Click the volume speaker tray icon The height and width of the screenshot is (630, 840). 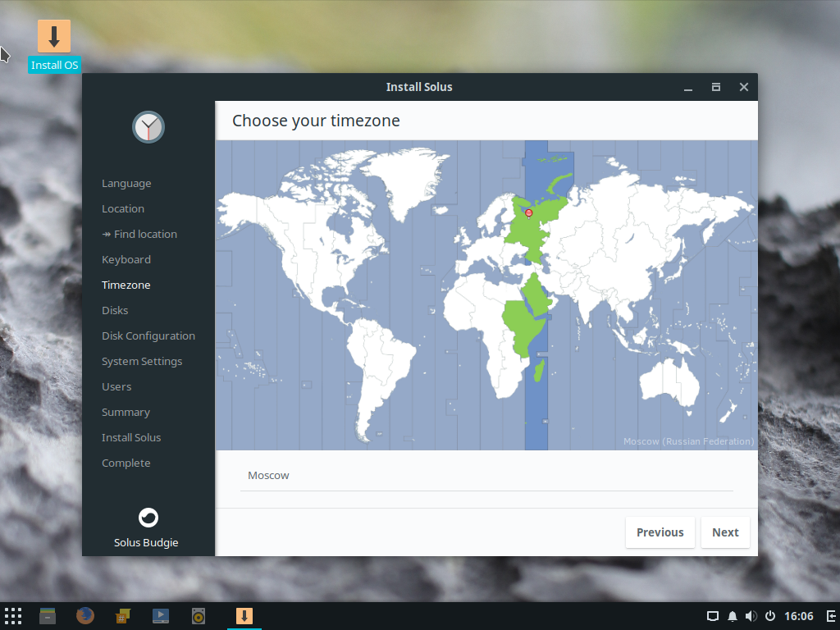coord(751,616)
